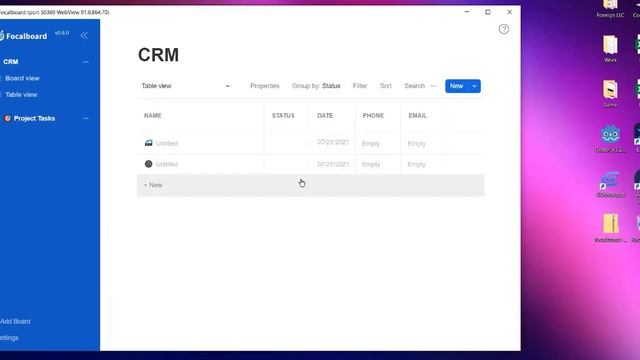This screenshot has height=360, width=640.
Task: Click the STATUS column header
Action: [283, 116]
